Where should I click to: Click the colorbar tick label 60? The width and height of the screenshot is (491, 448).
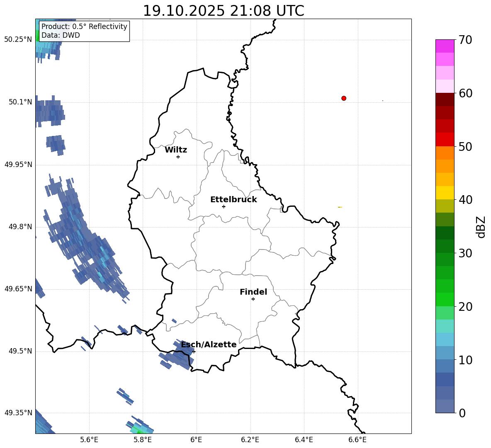(465, 93)
